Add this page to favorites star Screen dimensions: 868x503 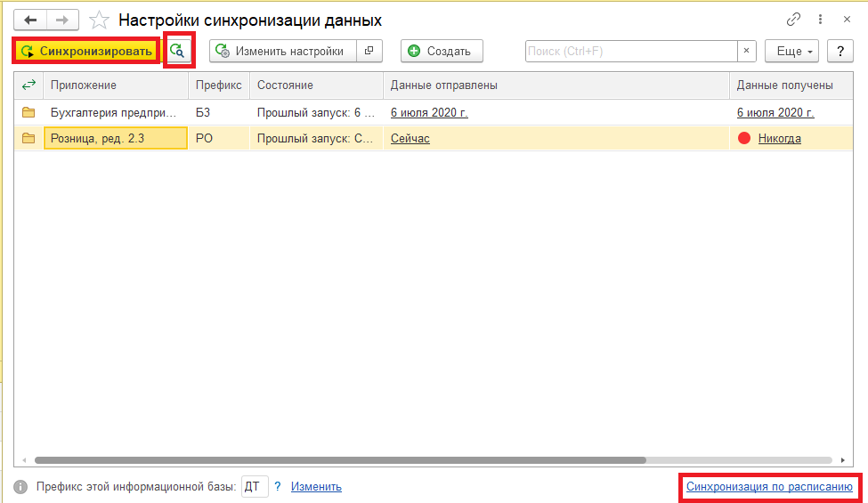coord(100,20)
